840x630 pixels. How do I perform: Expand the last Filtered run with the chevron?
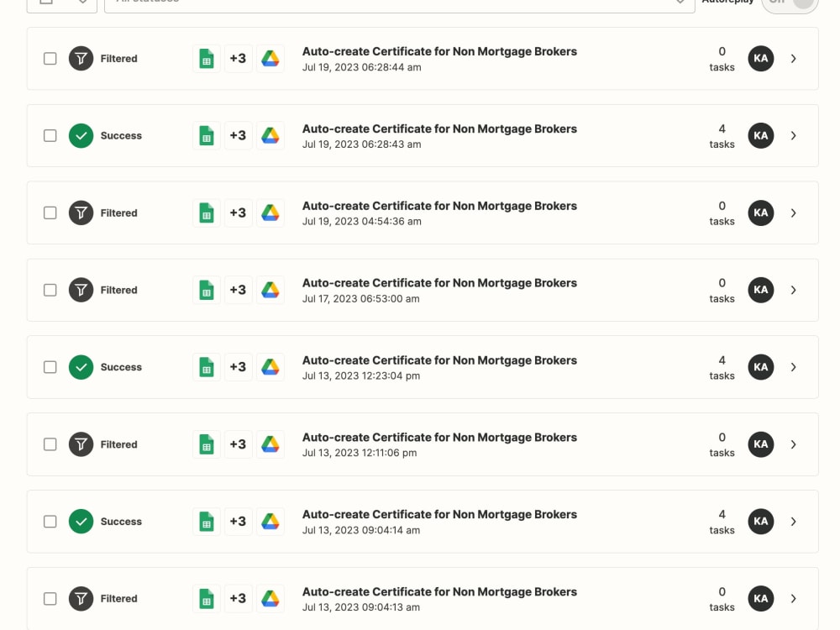(793, 598)
